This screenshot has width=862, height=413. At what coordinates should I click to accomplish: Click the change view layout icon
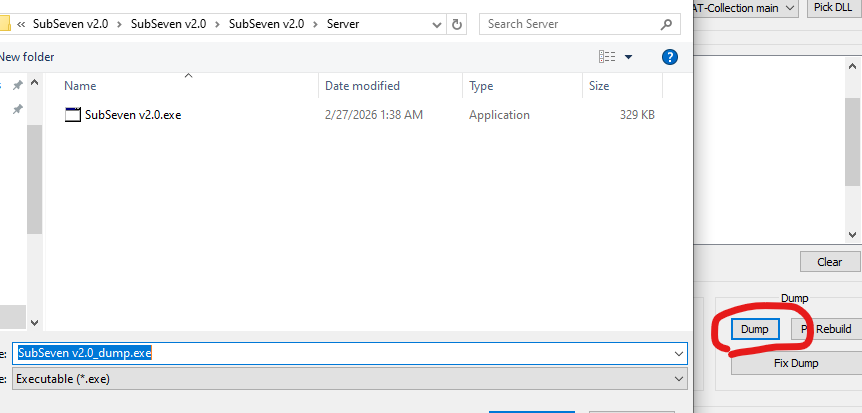click(606, 57)
